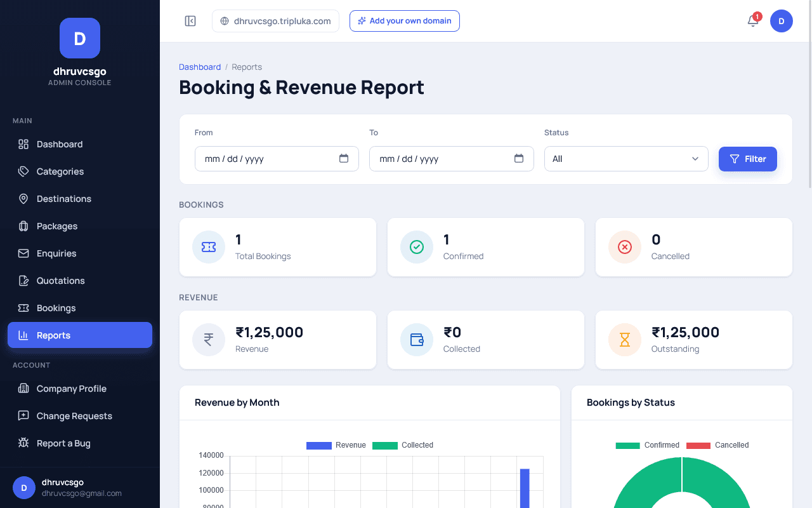This screenshot has height=508, width=812.
Task: Click the From date input field
Action: 277,159
